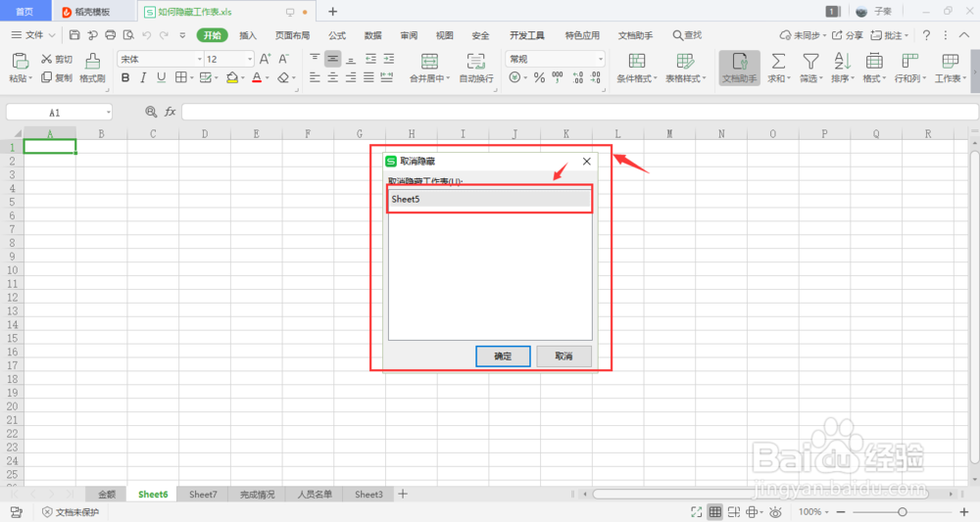This screenshot has width=980, height=522.
Task: Click the zoom slider handle
Action: [x=902, y=512]
